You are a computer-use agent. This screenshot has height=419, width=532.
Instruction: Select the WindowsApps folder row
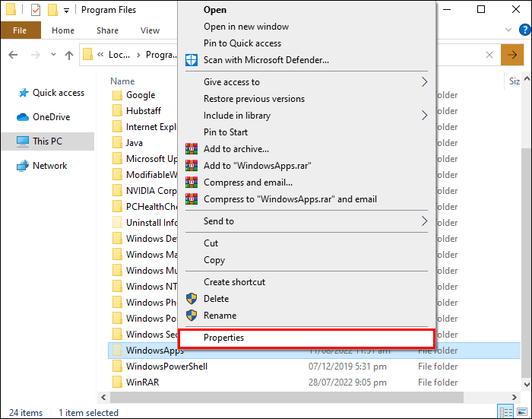pos(314,351)
